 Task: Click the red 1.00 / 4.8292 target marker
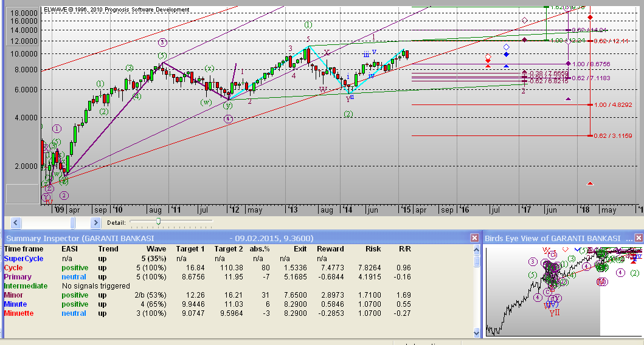click(x=590, y=105)
